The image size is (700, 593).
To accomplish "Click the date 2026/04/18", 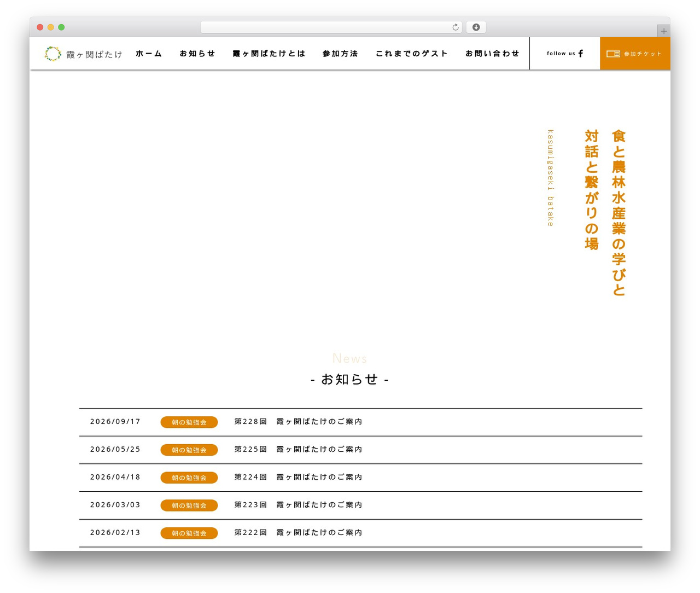I will pos(115,477).
